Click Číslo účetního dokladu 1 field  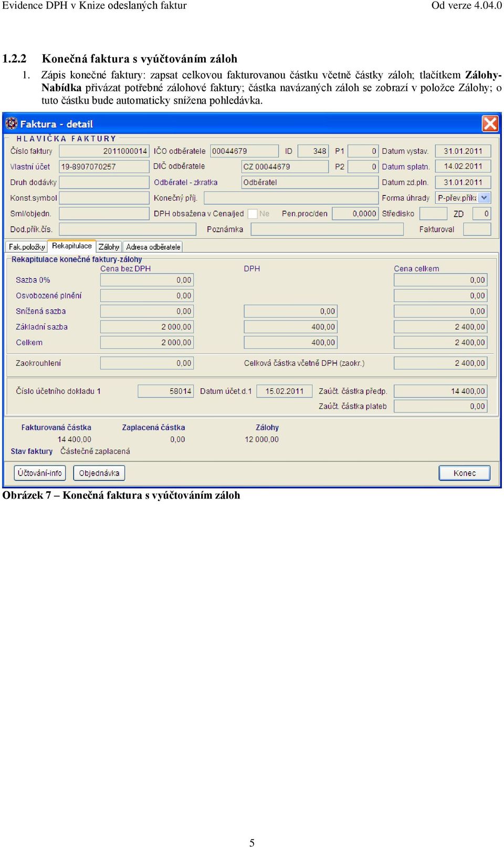(166, 391)
